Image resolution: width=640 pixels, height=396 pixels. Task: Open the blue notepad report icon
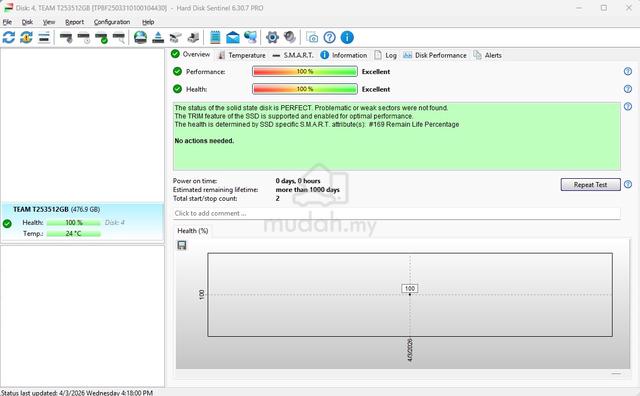[215, 38]
